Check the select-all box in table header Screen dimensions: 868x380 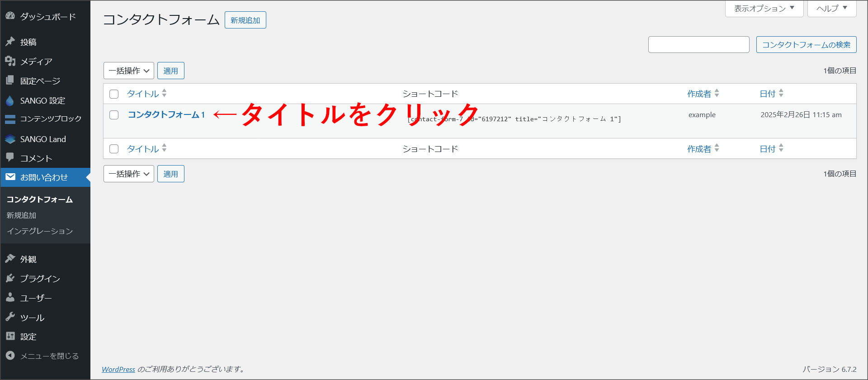114,94
